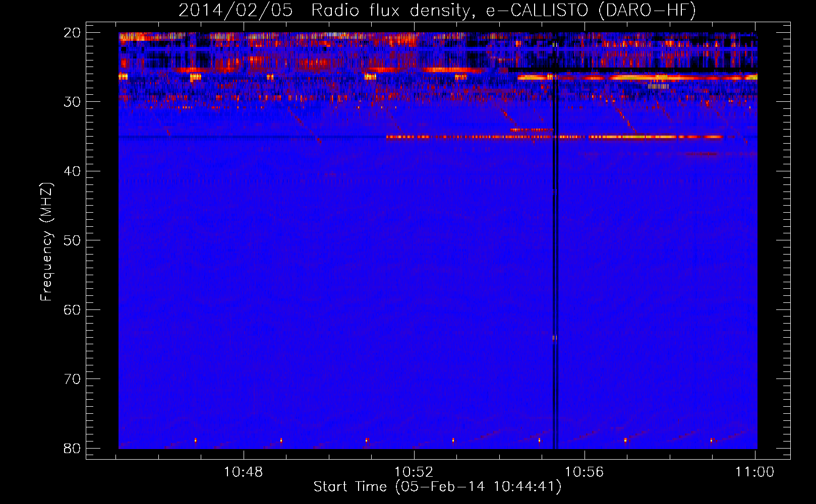This screenshot has width=816, height=504.
Task: Click the frequency tick label 30
Action: (72, 102)
